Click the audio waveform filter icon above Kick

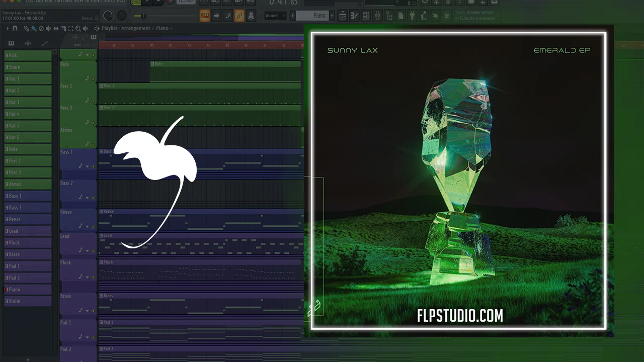[x=28, y=43]
